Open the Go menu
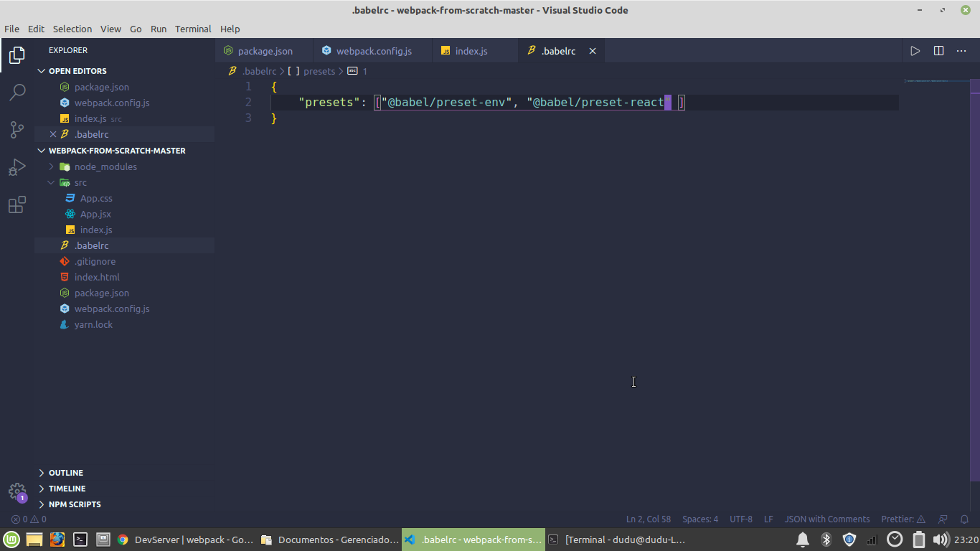The width and height of the screenshot is (980, 551). click(x=136, y=29)
